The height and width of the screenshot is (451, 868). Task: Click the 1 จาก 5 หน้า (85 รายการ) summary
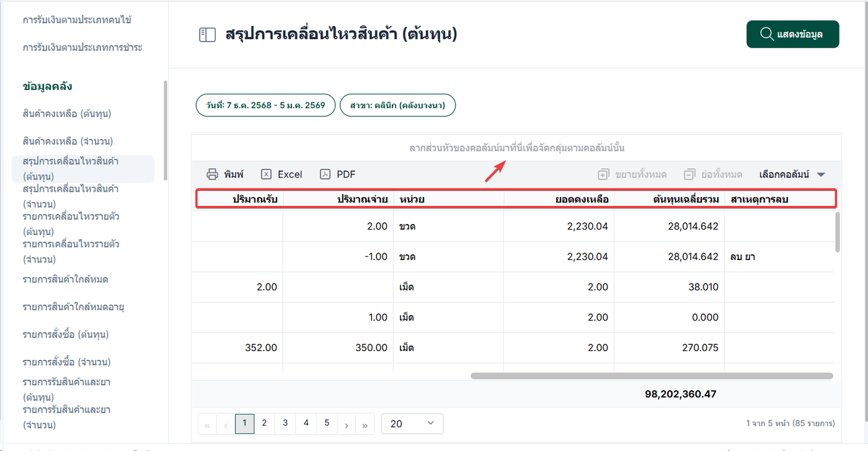790,423
